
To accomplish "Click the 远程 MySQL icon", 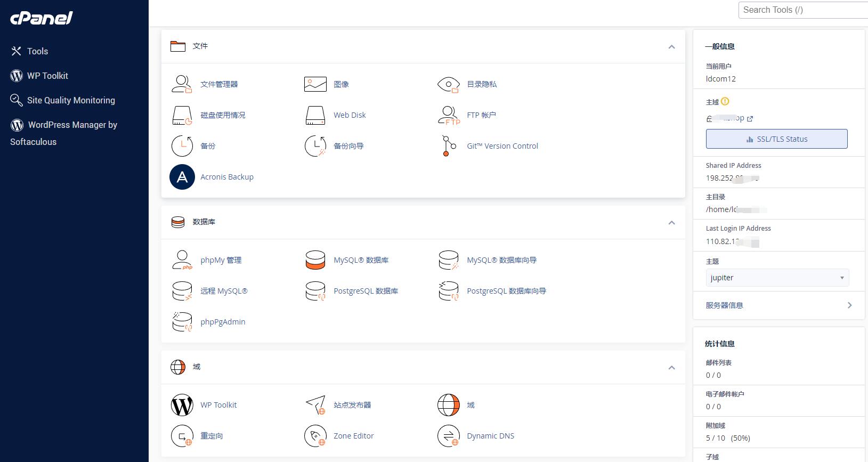I will tap(182, 291).
